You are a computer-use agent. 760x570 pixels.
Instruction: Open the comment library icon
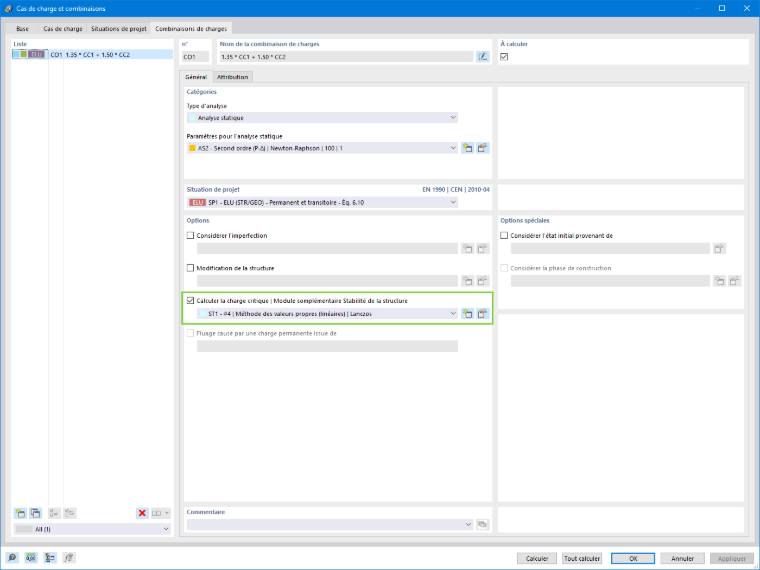click(482, 524)
